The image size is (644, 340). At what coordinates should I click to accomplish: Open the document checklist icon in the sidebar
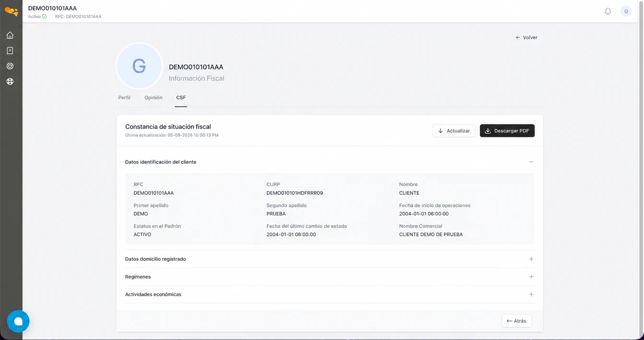coord(10,51)
